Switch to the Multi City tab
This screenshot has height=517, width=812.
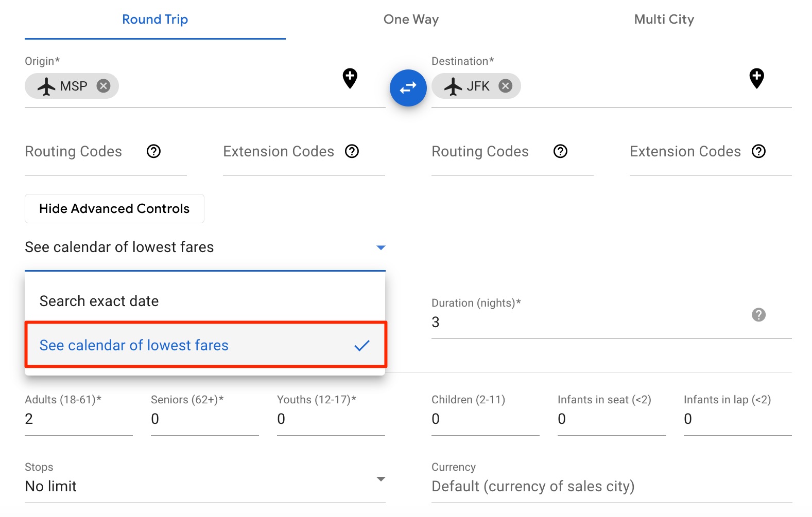tap(663, 20)
